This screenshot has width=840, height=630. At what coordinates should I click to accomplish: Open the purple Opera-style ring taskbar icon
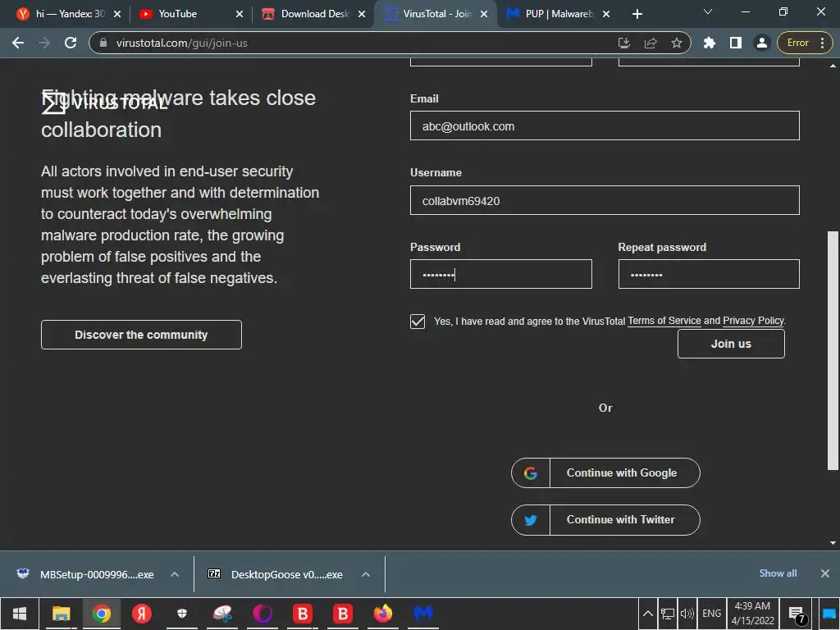click(262, 614)
